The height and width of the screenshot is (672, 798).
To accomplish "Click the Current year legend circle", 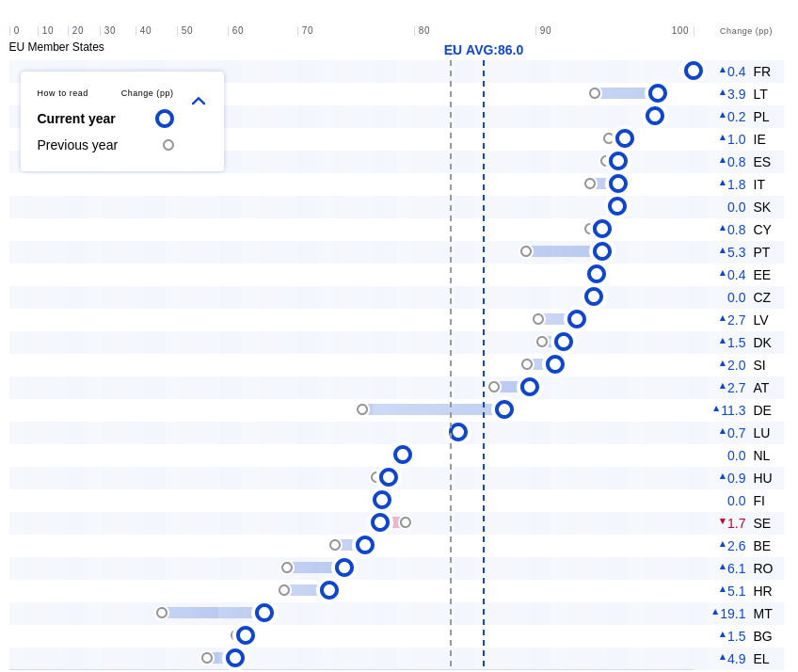I will point(165,119).
